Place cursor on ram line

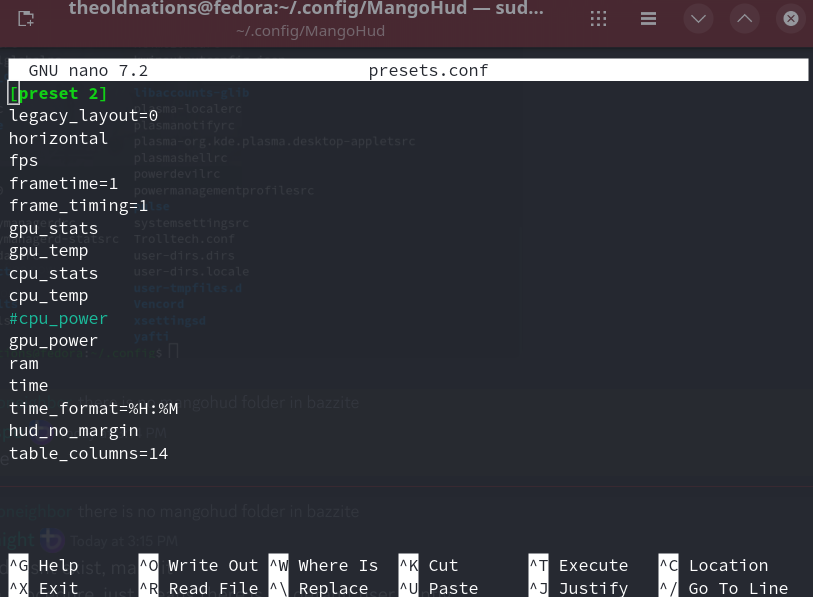click(x=23, y=364)
